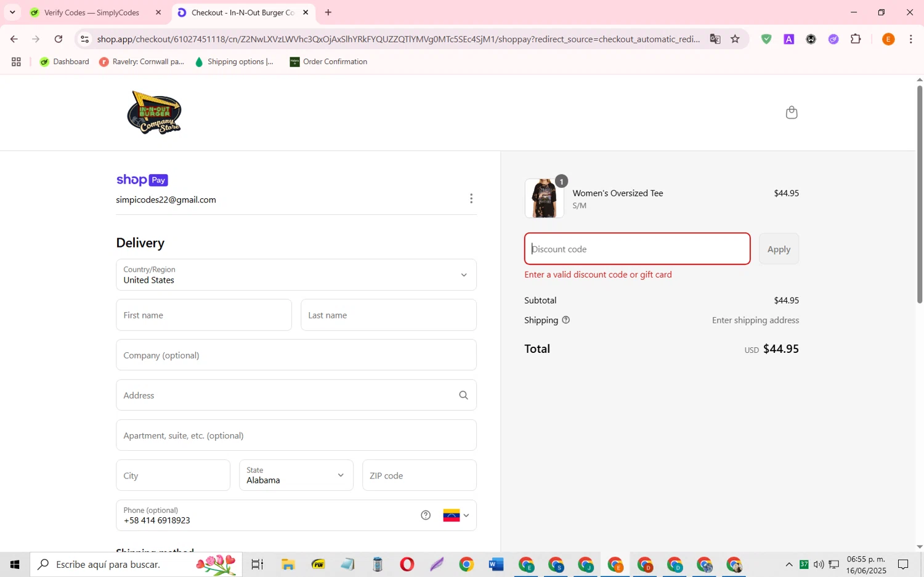Open Task View on taskbar
Screen dimensions: 924x577
point(257,564)
